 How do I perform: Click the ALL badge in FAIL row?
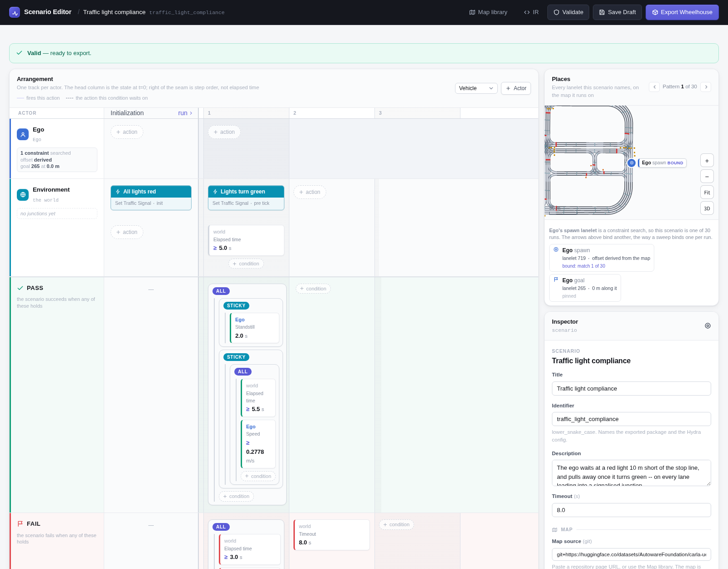pos(221,527)
